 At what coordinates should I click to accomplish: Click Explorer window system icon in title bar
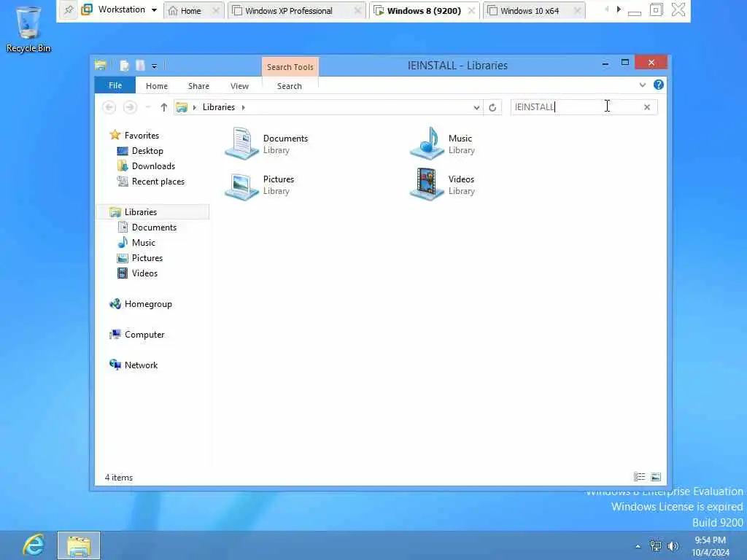(x=101, y=65)
